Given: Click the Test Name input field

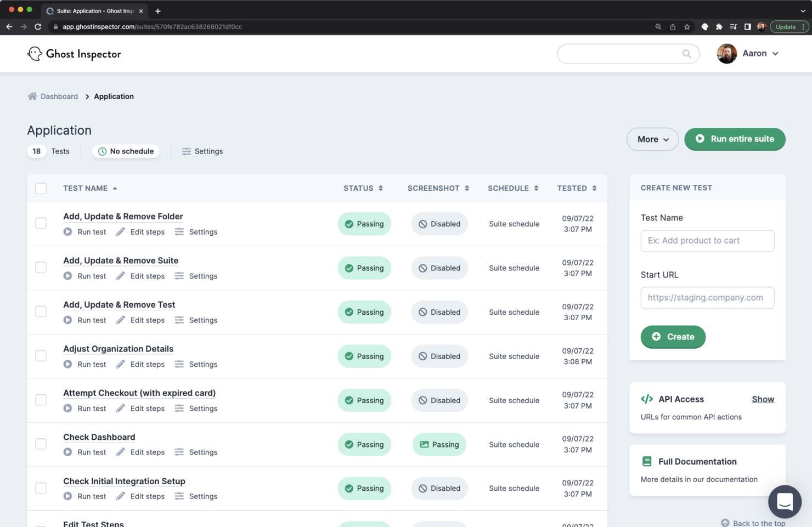Looking at the screenshot, I should point(707,241).
